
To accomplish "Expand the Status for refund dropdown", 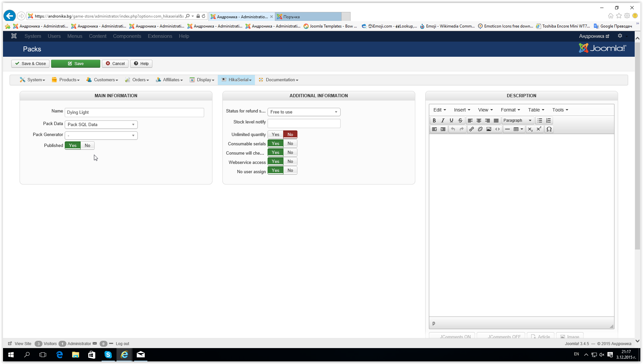I will point(304,112).
